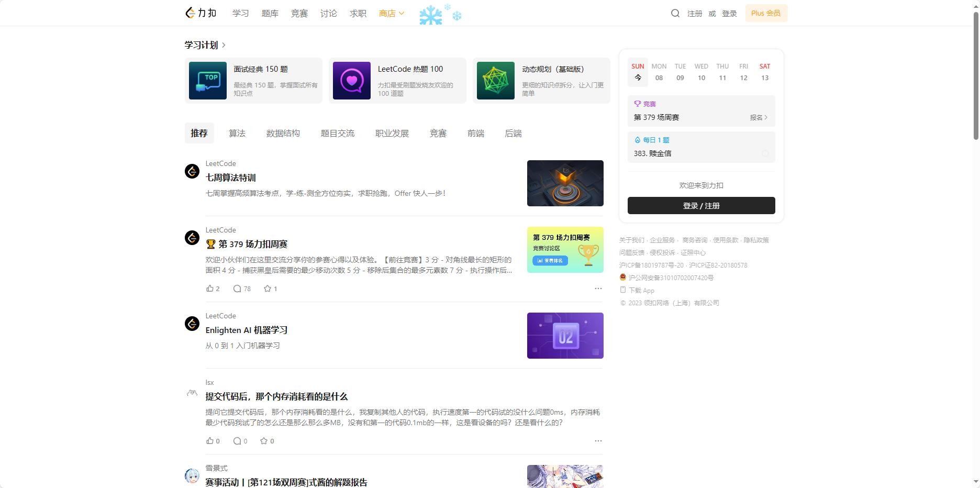Toggle the daily problem 383 completion circle
This screenshot has height=488, width=980.
[765, 153]
